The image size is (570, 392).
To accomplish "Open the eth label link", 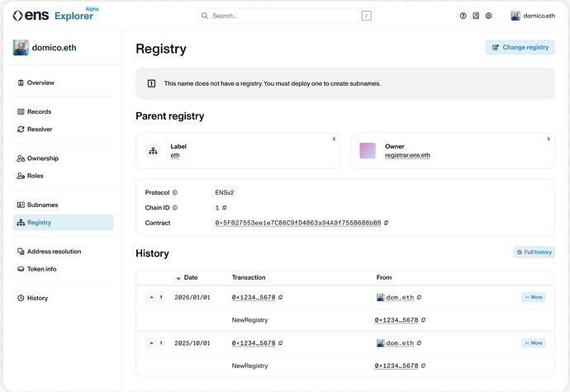I will tap(175, 155).
